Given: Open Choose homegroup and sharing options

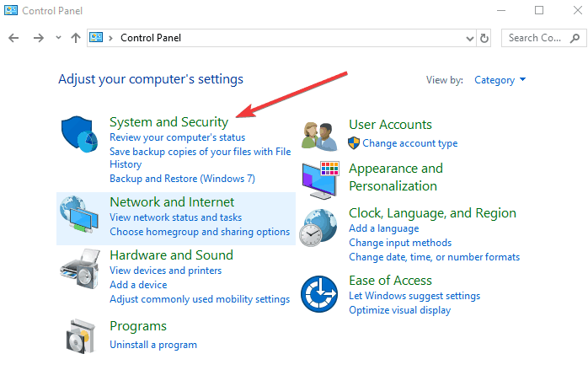Looking at the screenshot, I should coord(200,232).
